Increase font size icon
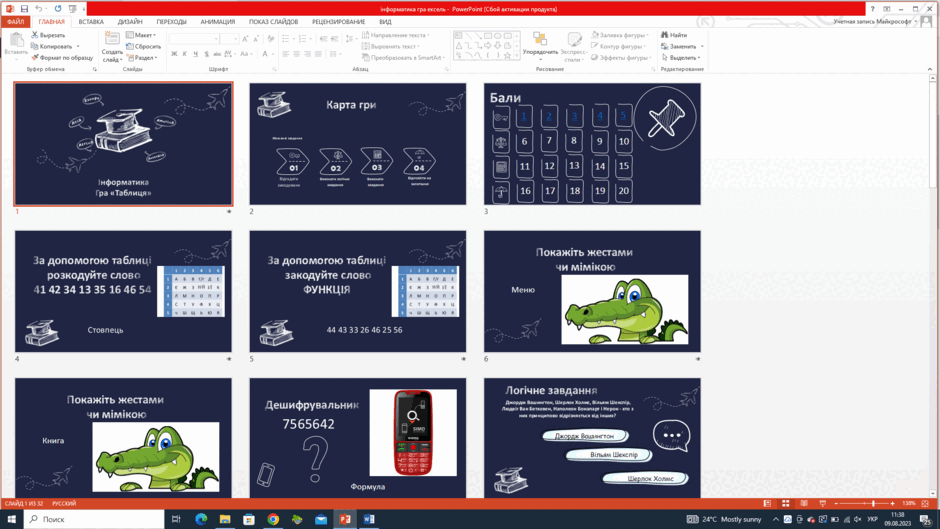 click(x=245, y=38)
